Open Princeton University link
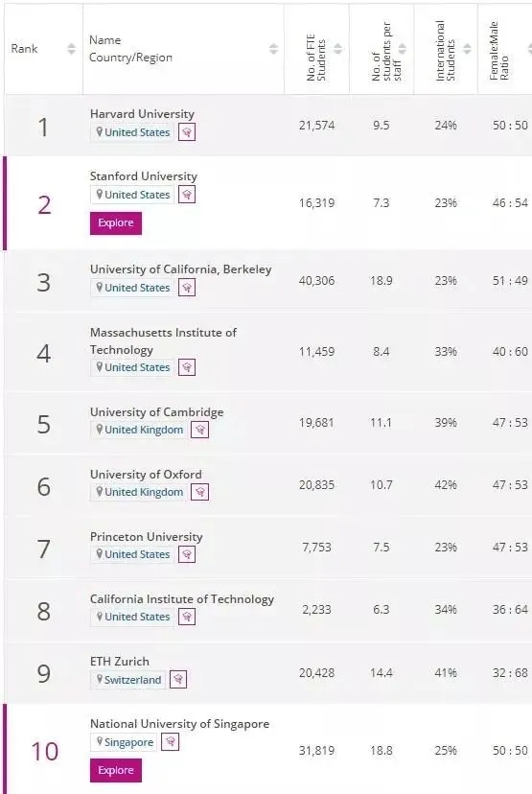The image size is (532, 794). pyautogui.click(x=147, y=537)
